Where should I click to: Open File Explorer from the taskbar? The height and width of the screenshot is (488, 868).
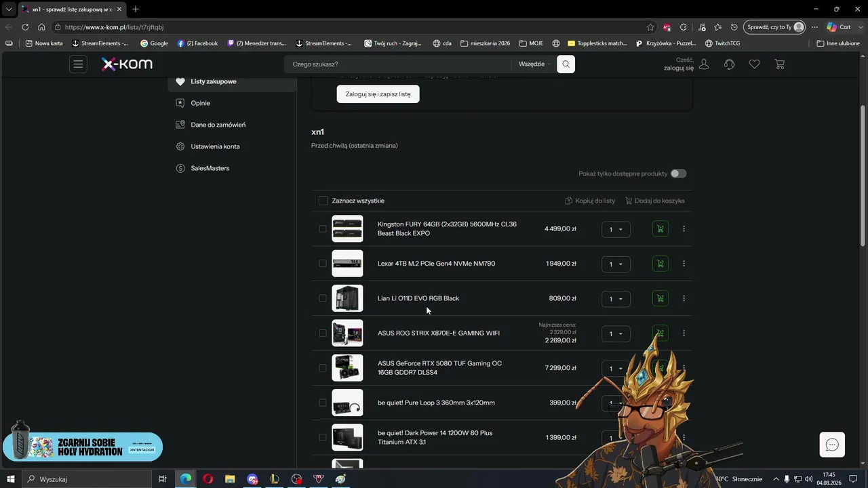click(x=230, y=479)
